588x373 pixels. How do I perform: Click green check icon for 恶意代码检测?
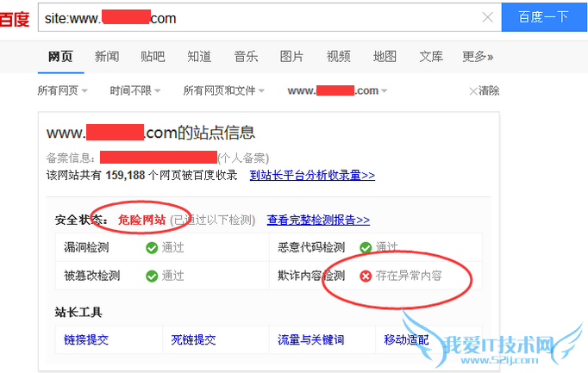click(x=366, y=247)
